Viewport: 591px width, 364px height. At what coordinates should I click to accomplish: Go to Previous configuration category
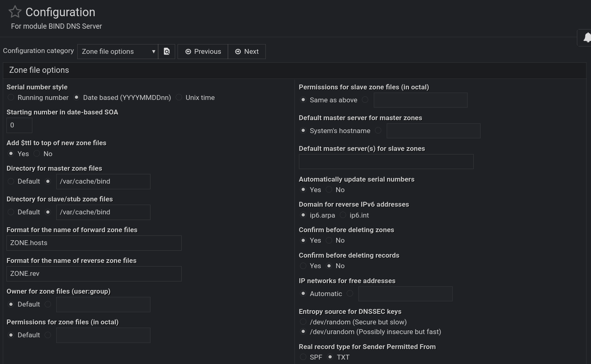tap(203, 51)
